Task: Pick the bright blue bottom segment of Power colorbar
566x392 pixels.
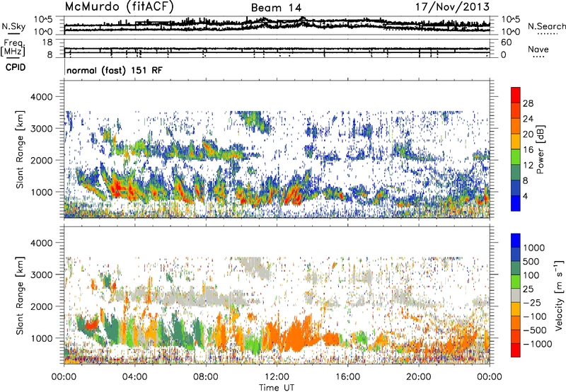Action: coord(516,203)
